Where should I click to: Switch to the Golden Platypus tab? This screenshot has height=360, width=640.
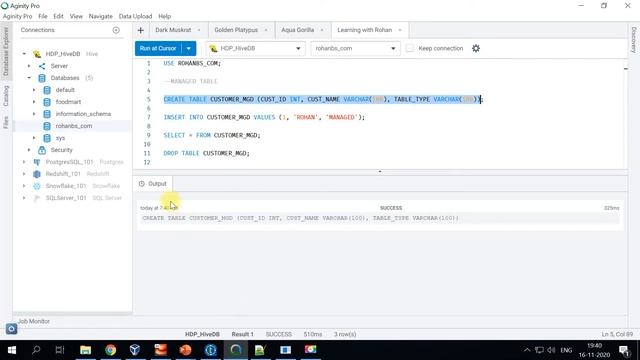[236, 30]
